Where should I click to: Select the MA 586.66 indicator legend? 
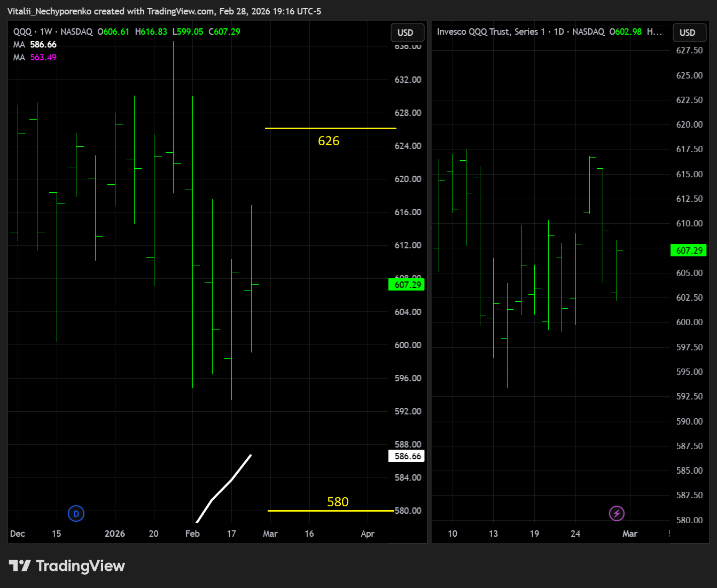pyautogui.click(x=35, y=44)
